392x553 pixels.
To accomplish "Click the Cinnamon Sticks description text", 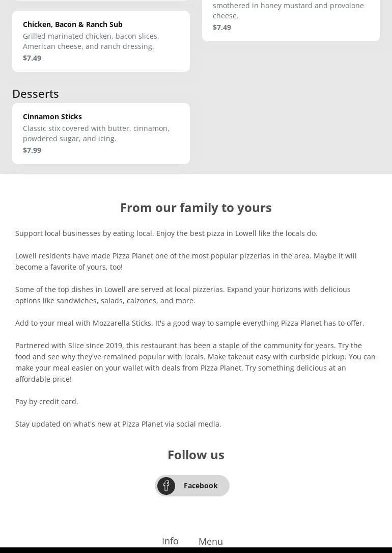I will pyautogui.click(x=96, y=134).
